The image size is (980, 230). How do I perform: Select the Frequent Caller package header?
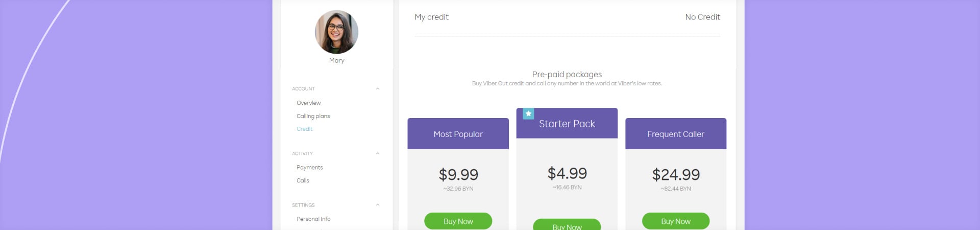click(675, 134)
